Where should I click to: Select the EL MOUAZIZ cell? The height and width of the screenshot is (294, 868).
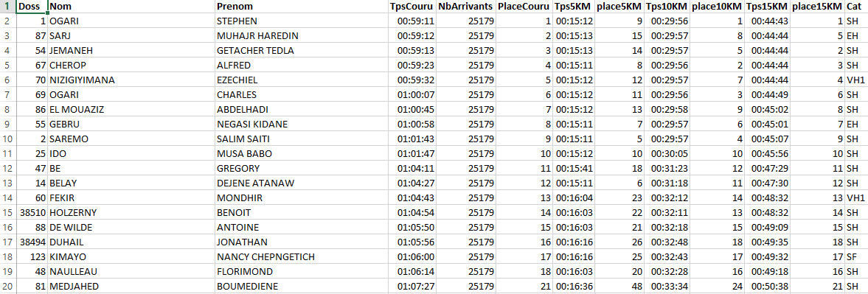[x=132, y=109]
